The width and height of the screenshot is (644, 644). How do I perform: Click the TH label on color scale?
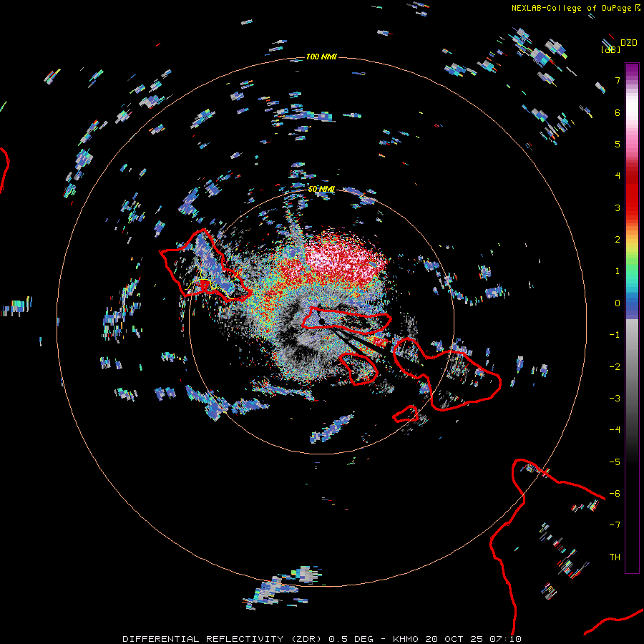[615, 557]
